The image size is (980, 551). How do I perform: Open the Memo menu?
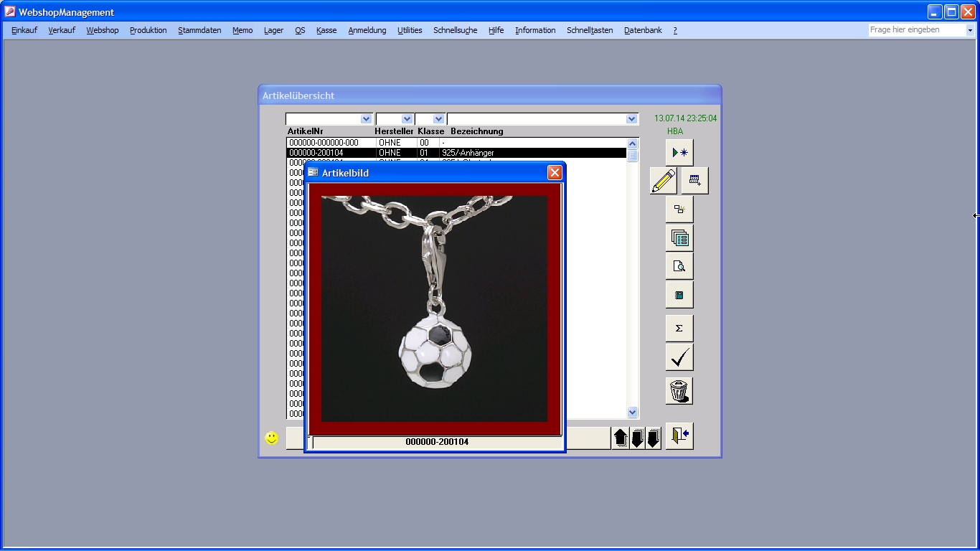[242, 30]
